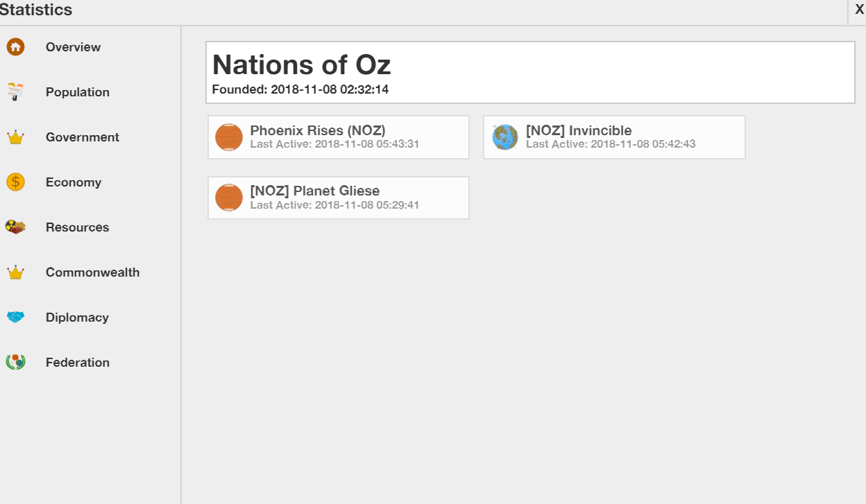Image resolution: width=866 pixels, height=504 pixels.
Task: Click the Resources icon in sidebar
Action: coord(15,227)
